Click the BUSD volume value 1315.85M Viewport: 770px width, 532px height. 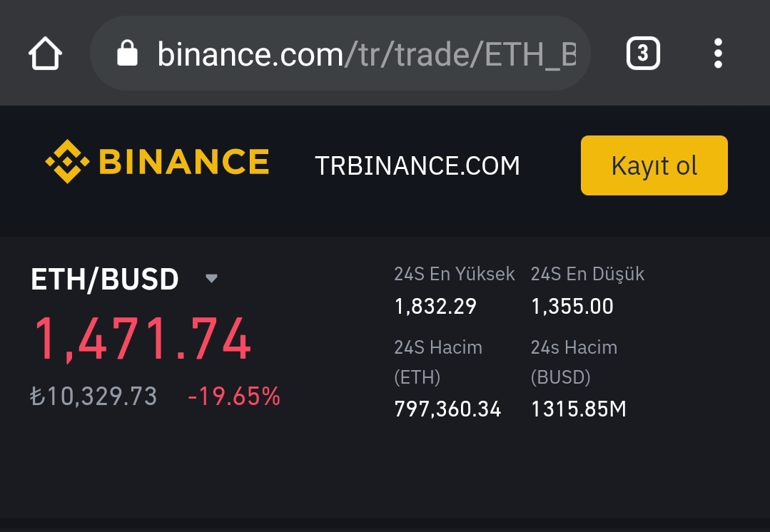578,409
